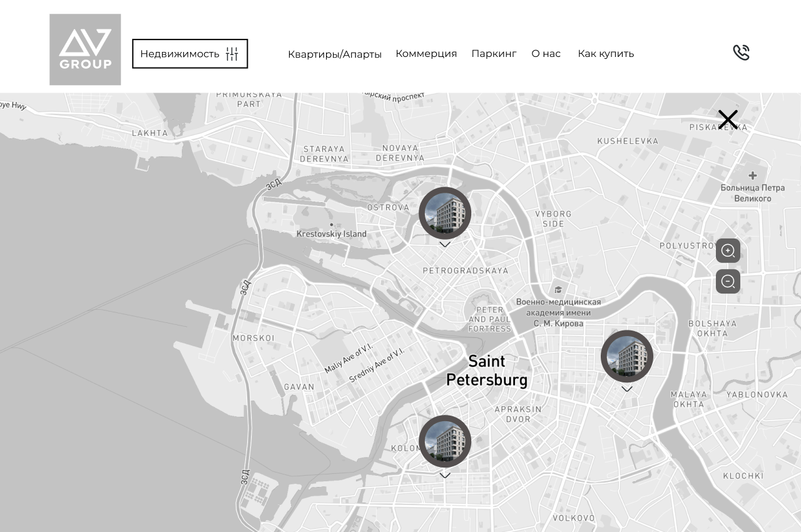Select the building marker near Petrogradskaya
Viewport: 801px width, 532px height.
click(x=445, y=213)
